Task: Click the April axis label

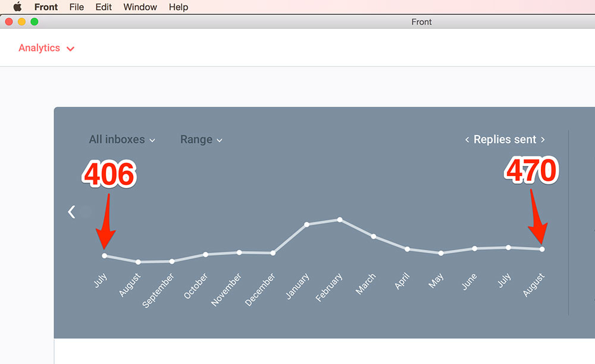Action: point(402,281)
